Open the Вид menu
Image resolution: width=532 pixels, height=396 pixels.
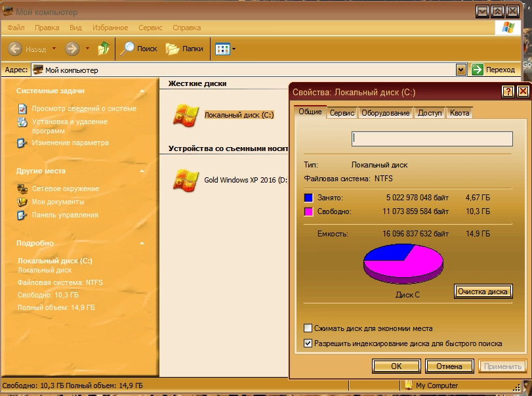(x=75, y=28)
